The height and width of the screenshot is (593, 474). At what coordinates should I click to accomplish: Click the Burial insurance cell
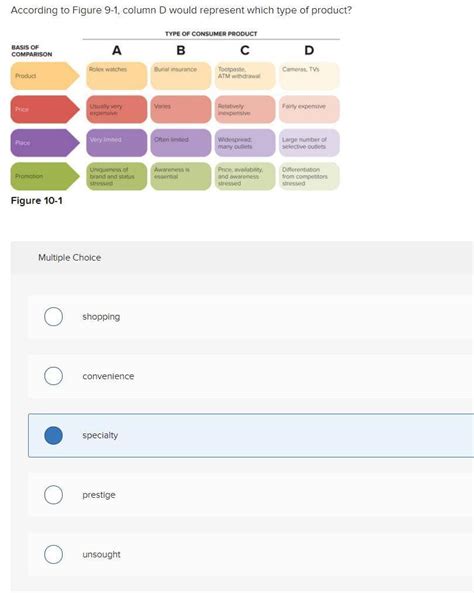pyautogui.click(x=181, y=76)
